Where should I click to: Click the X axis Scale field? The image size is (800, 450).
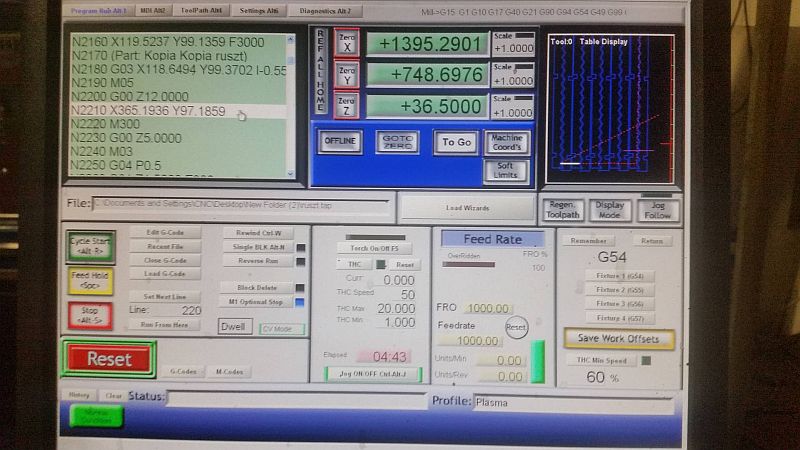pyautogui.click(x=513, y=48)
